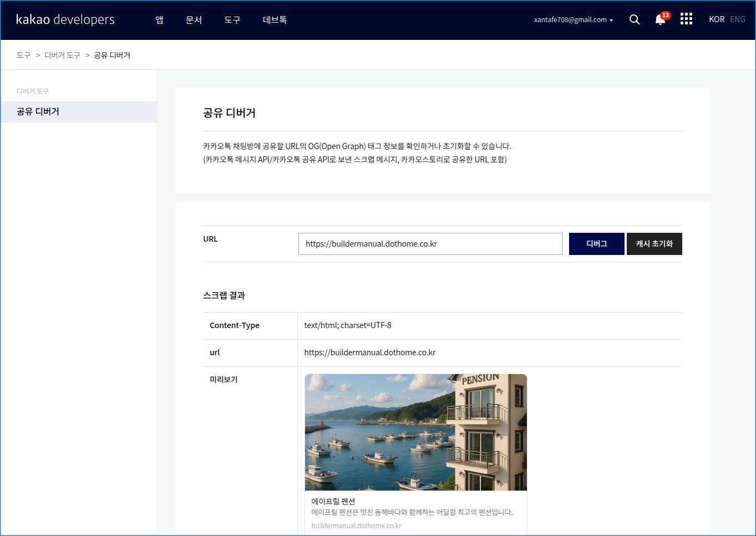Open the 데브톡 menu
This screenshot has height=536, width=756.
point(275,20)
